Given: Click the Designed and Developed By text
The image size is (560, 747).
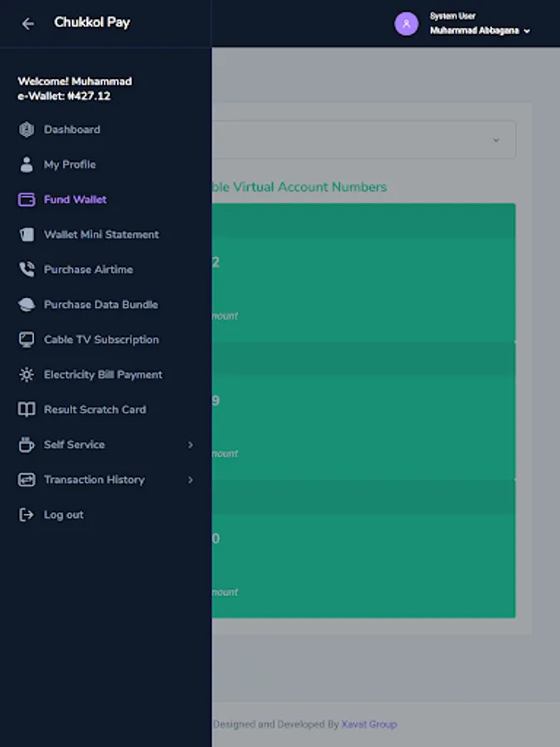Looking at the screenshot, I should pos(275,724).
